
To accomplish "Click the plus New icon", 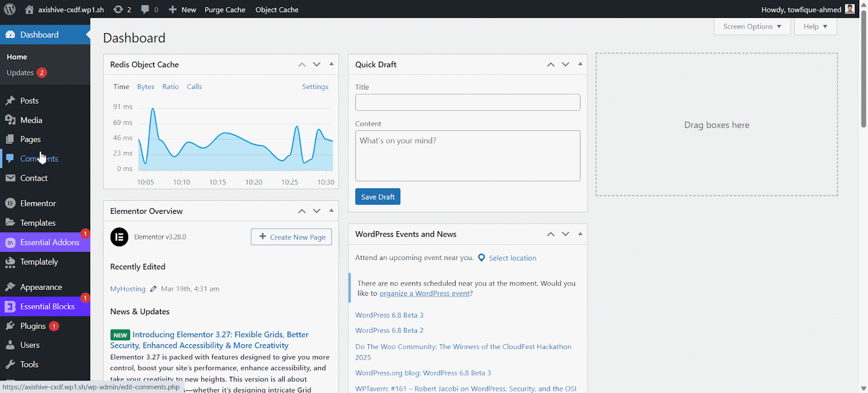I will [x=173, y=10].
